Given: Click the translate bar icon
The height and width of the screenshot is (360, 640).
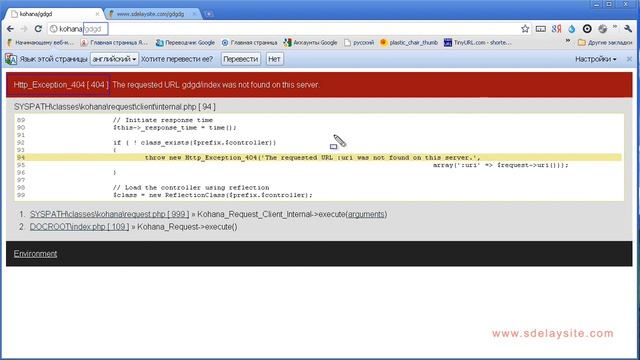Looking at the screenshot, I should (11, 59).
